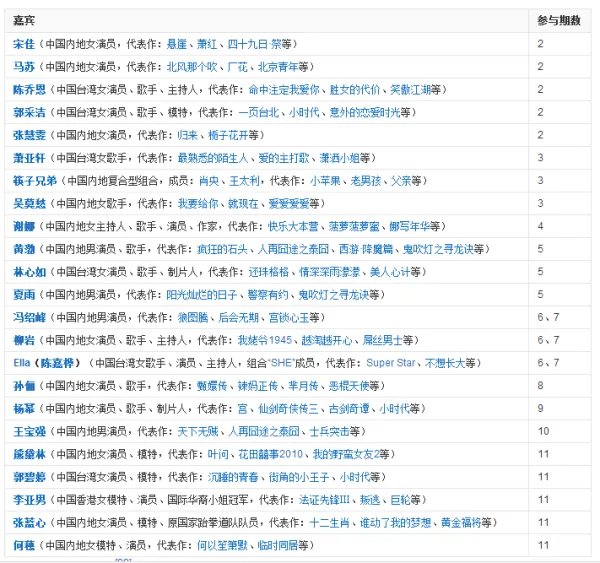Follow the 北风那个吹 work link
The image size is (600, 563).
click(x=192, y=67)
